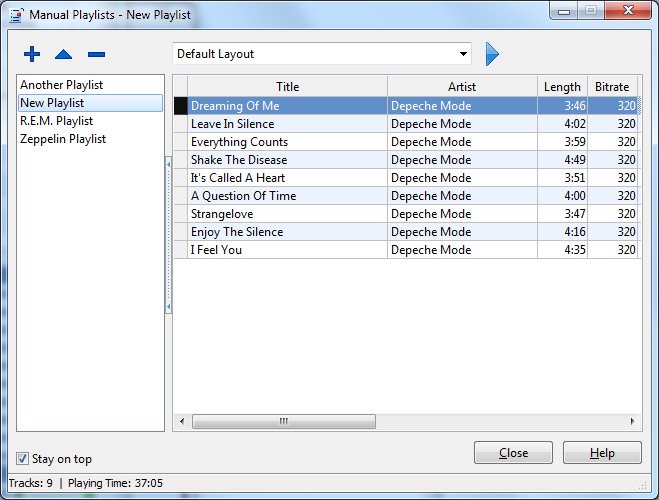
Task: Click length 4:16 of Enjoy The Silence
Action: point(562,232)
